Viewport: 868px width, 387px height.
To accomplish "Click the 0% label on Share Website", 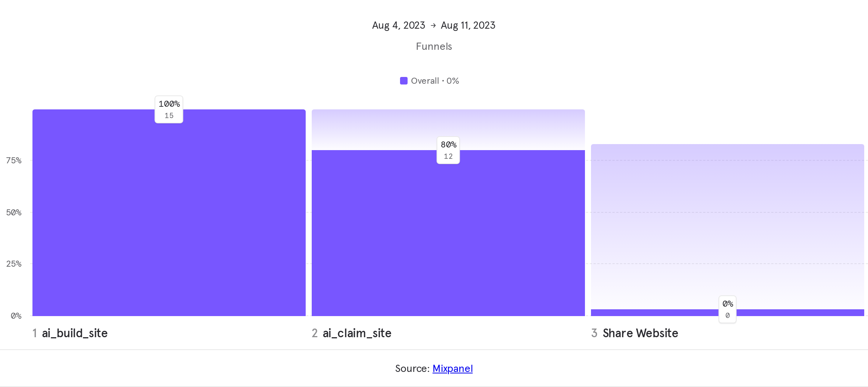I will (x=728, y=309).
